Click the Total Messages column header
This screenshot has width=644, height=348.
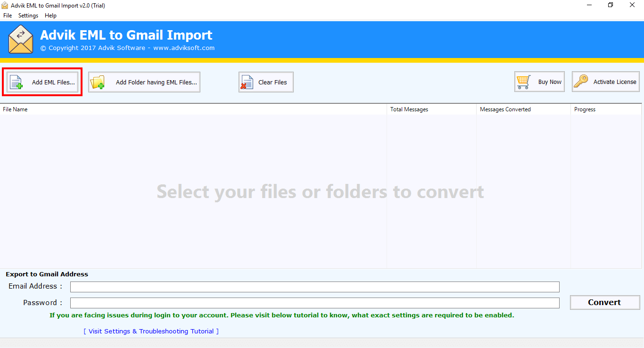click(431, 109)
